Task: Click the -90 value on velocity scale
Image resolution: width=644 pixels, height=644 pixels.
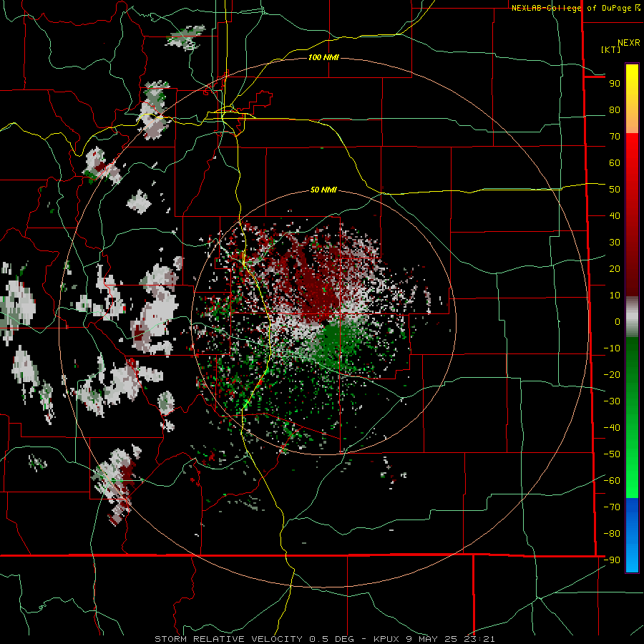Action: point(612,560)
